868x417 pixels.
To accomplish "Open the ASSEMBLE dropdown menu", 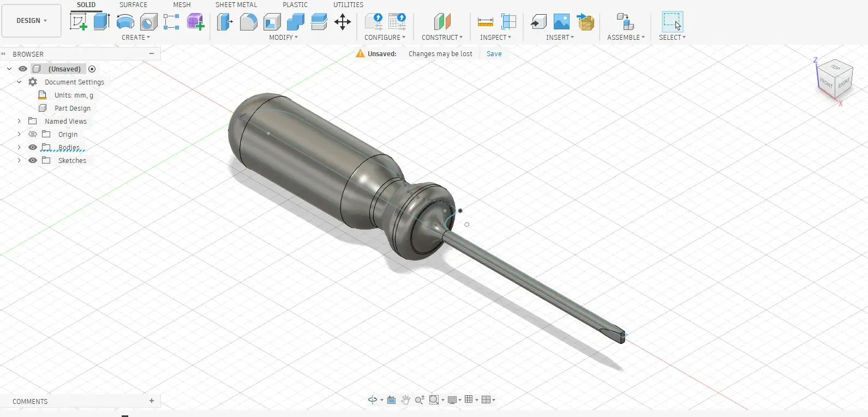I will coord(626,38).
